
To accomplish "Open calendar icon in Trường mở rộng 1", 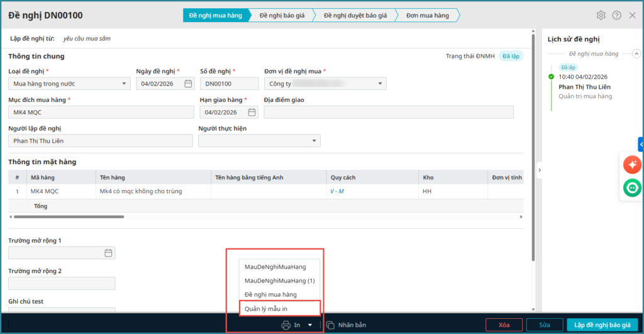I will click(108, 253).
